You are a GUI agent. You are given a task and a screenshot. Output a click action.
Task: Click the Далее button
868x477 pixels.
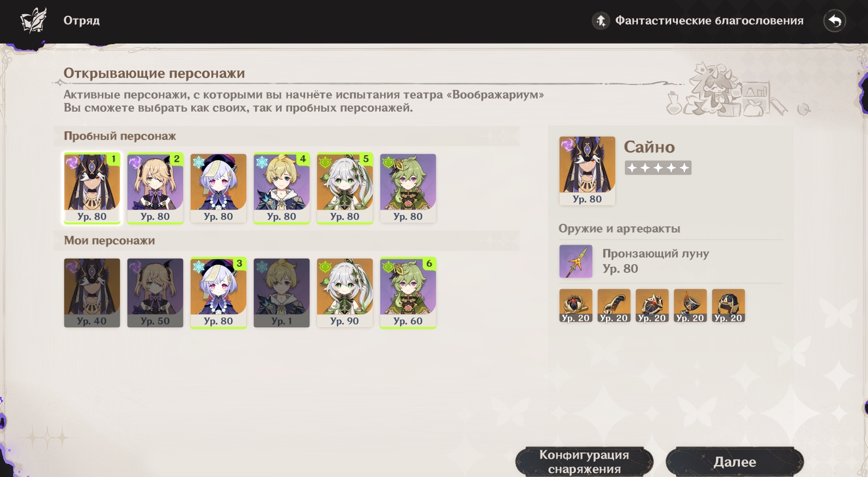[x=735, y=462]
